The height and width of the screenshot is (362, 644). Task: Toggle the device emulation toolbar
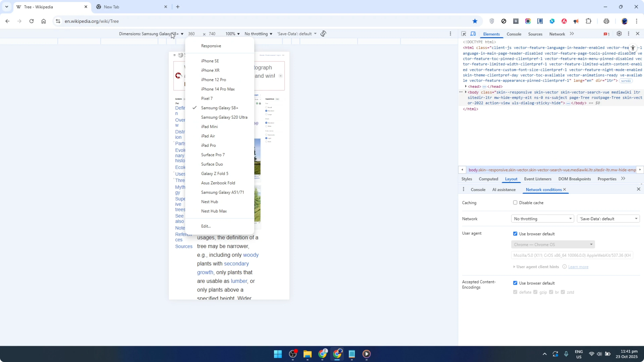(473, 33)
